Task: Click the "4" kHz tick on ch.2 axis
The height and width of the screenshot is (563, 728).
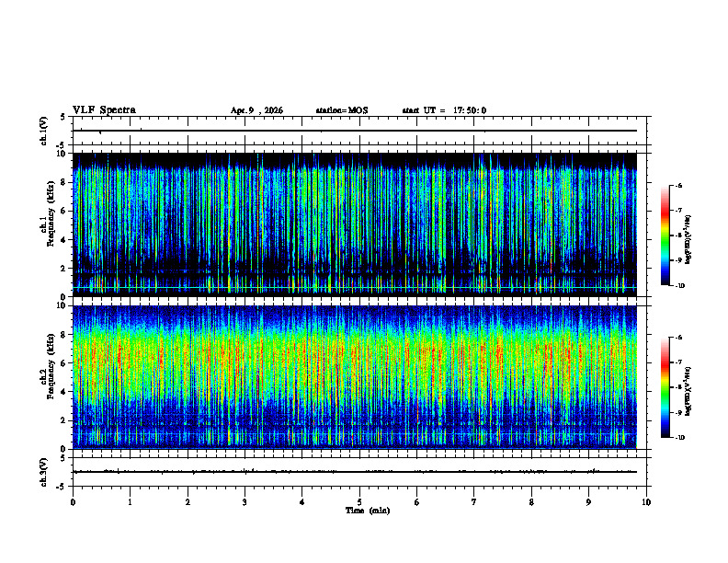Action: 64,392
